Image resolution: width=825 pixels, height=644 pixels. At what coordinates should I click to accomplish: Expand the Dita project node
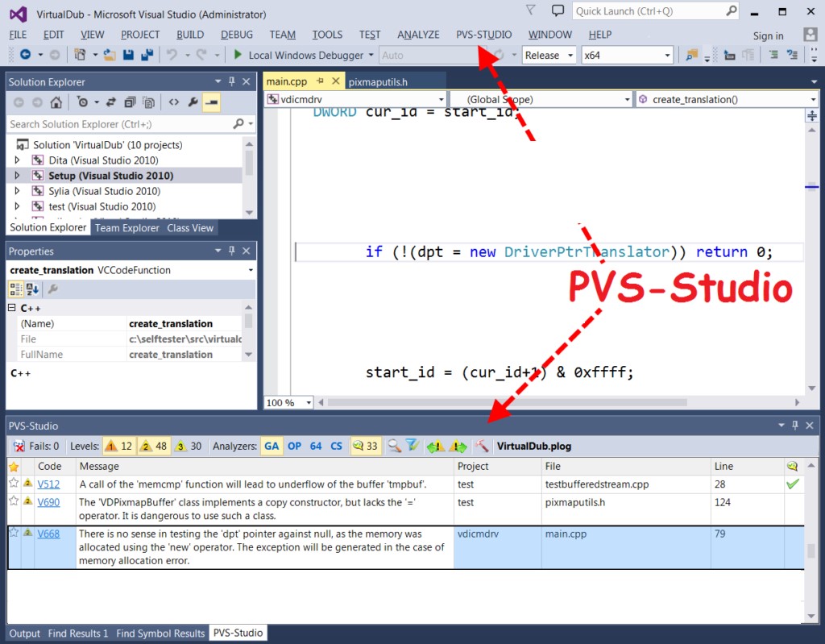pyautogui.click(x=17, y=160)
